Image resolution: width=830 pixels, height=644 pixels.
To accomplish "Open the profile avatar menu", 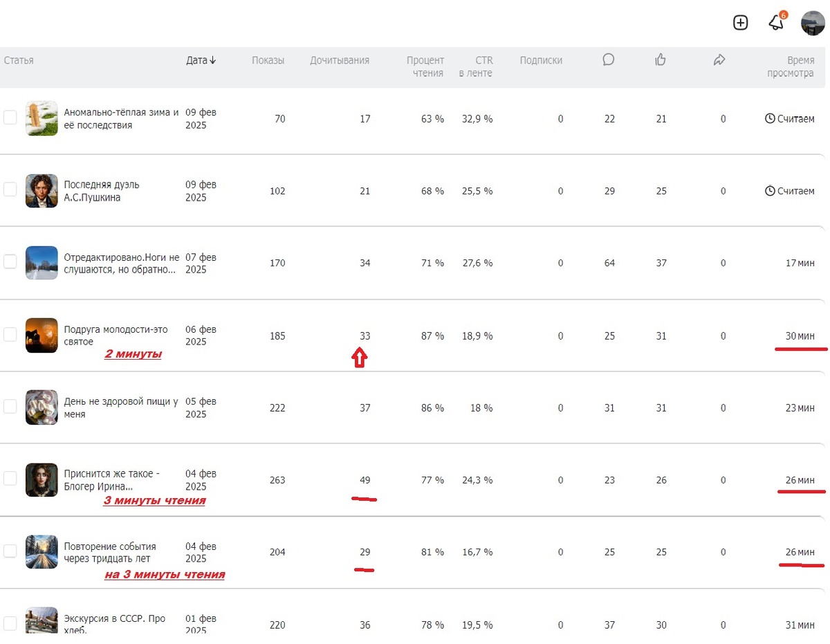I will pyautogui.click(x=813, y=23).
